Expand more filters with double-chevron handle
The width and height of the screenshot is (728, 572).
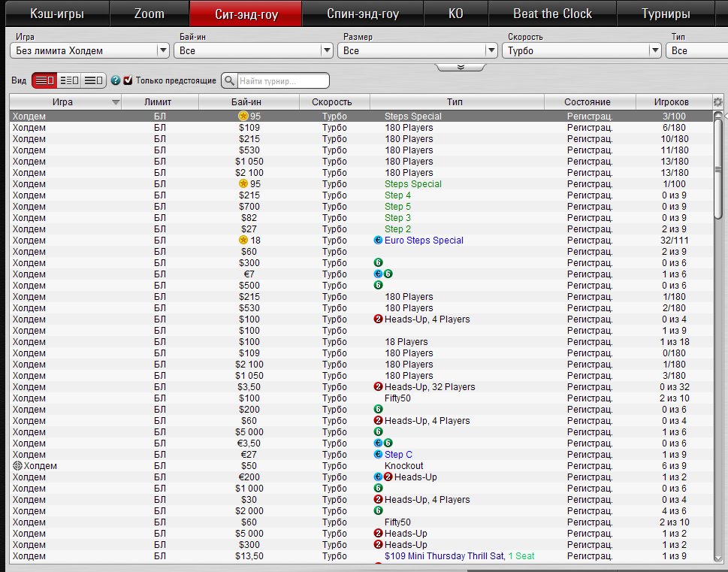tap(461, 68)
